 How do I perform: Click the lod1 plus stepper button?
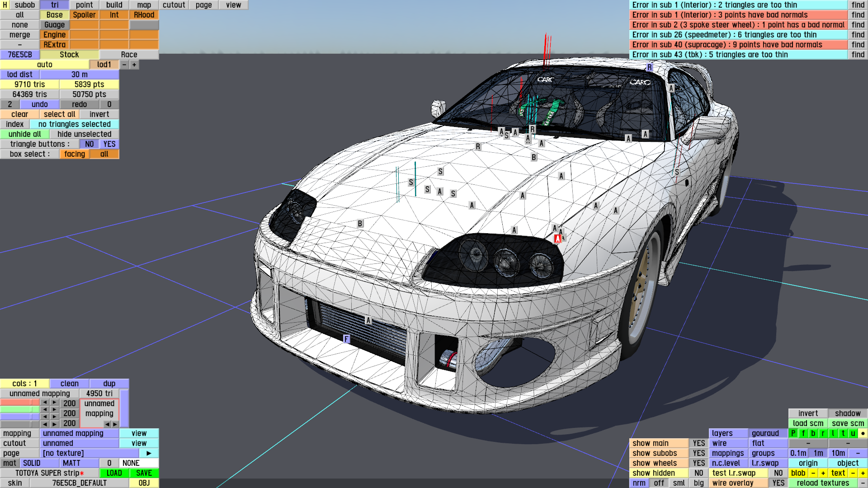coord(134,65)
